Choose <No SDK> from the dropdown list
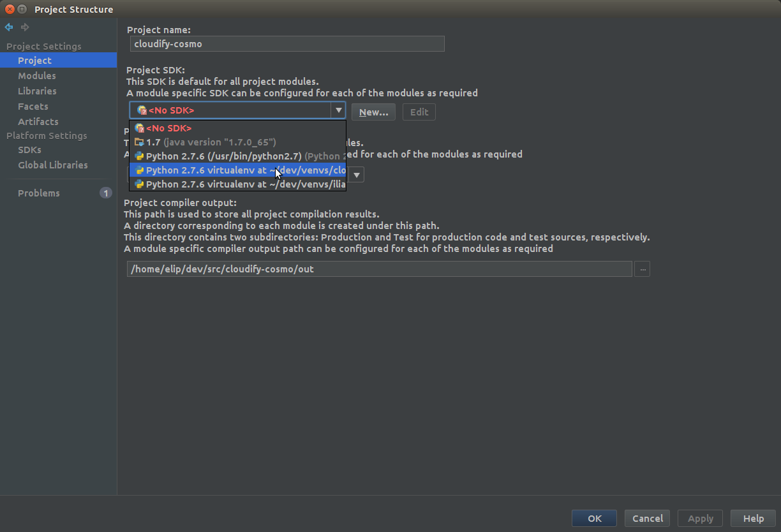The height and width of the screenshot is (532, 781). [237, 128]
